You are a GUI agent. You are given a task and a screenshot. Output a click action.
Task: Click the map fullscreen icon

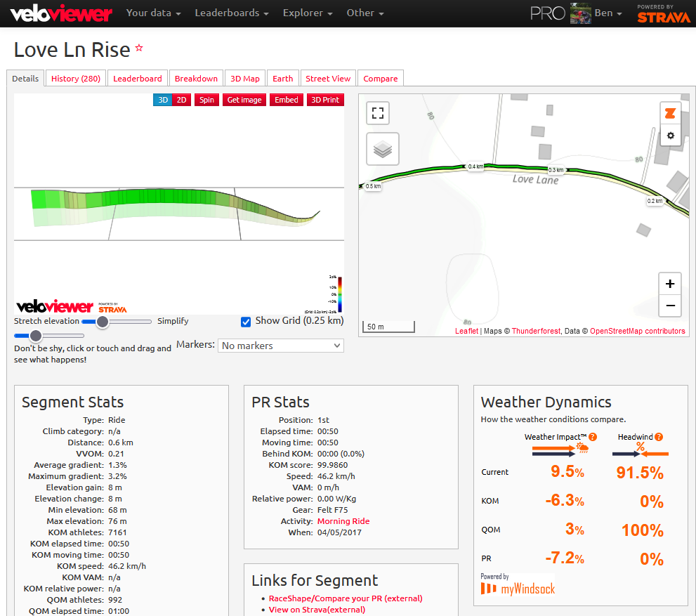point(378,113)
